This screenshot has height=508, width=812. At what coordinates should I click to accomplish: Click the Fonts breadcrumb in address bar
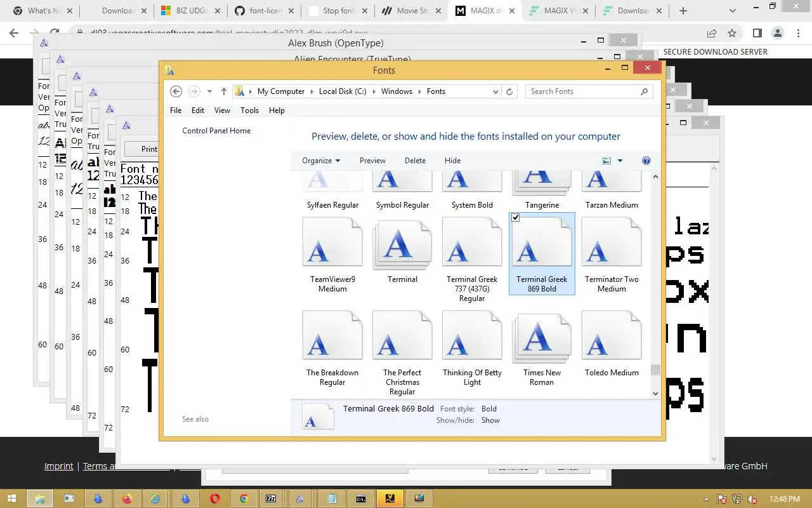click(x=436, y=91)
